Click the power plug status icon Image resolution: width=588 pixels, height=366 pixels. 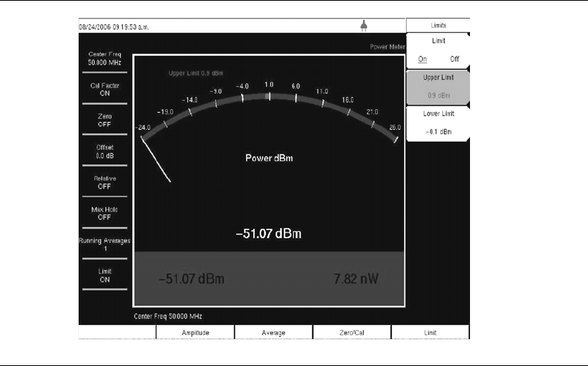pyautogui.click(x=364, y=26)
